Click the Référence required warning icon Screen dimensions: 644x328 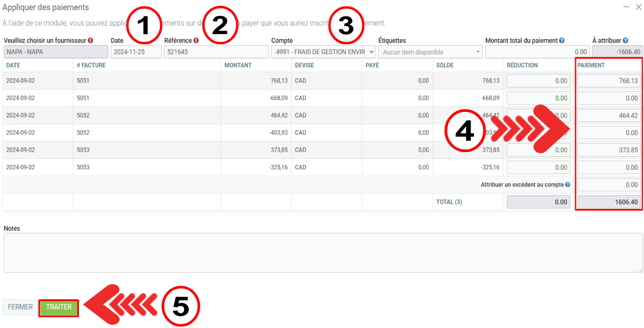point(196,41)
